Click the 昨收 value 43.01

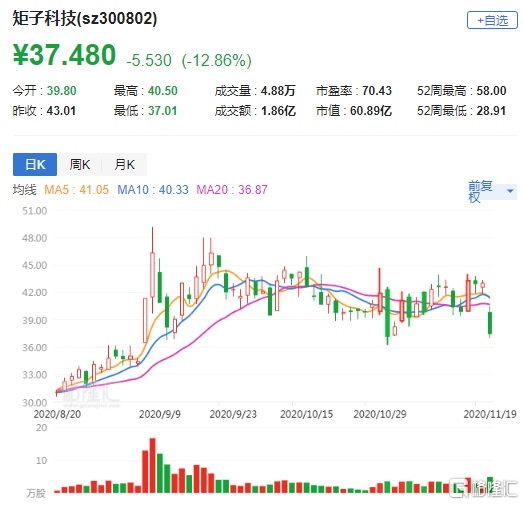coord(61,111)
